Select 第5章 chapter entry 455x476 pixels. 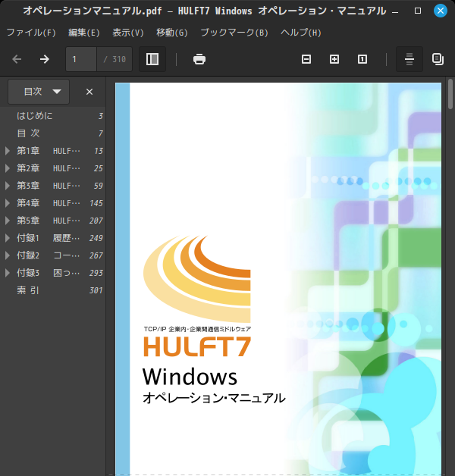(x=53, y=221)
